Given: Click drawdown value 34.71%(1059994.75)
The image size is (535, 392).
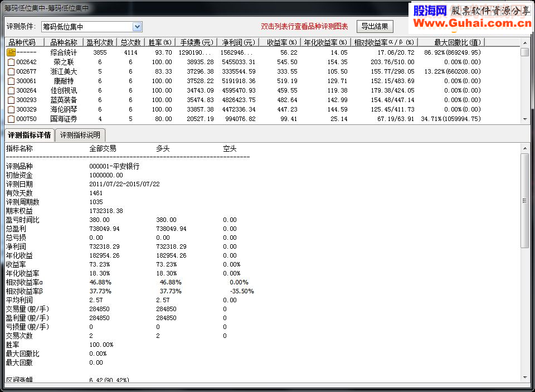Looking at the screenshot, I should click(x=451, y=119).
